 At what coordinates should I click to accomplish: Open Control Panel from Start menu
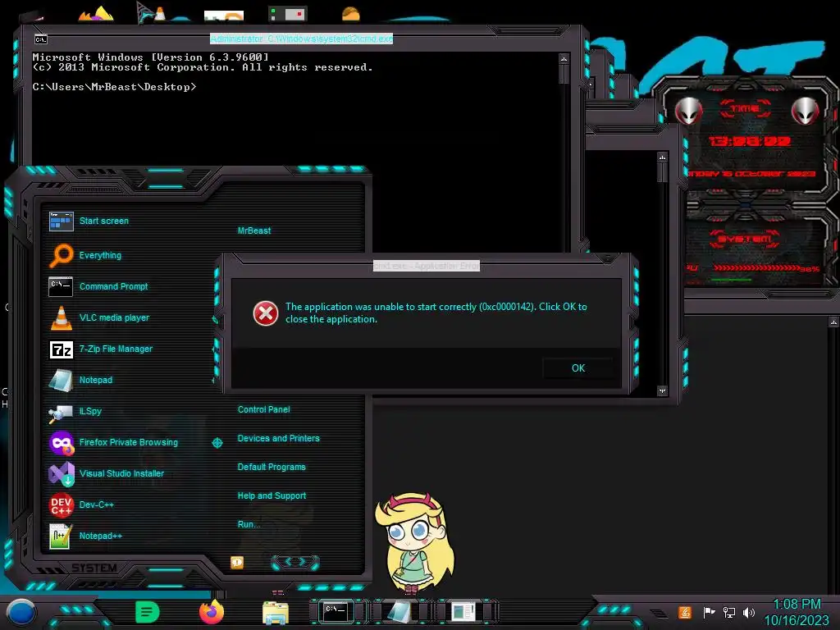[x=263, y=409]
